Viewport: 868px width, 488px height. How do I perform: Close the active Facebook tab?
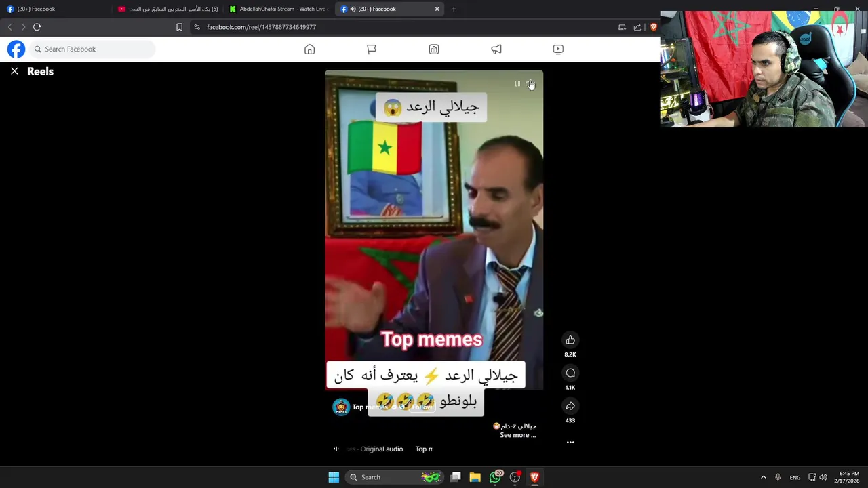437,9
